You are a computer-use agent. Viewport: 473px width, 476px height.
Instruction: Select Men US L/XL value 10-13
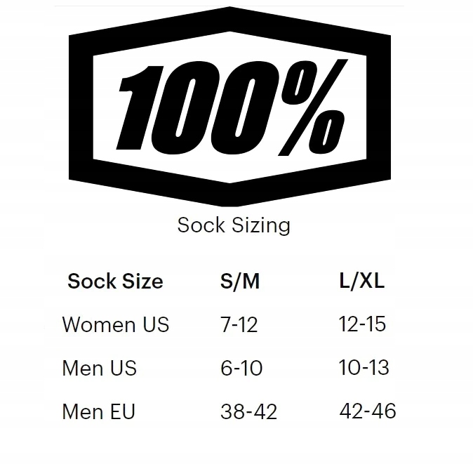[364, 368]
